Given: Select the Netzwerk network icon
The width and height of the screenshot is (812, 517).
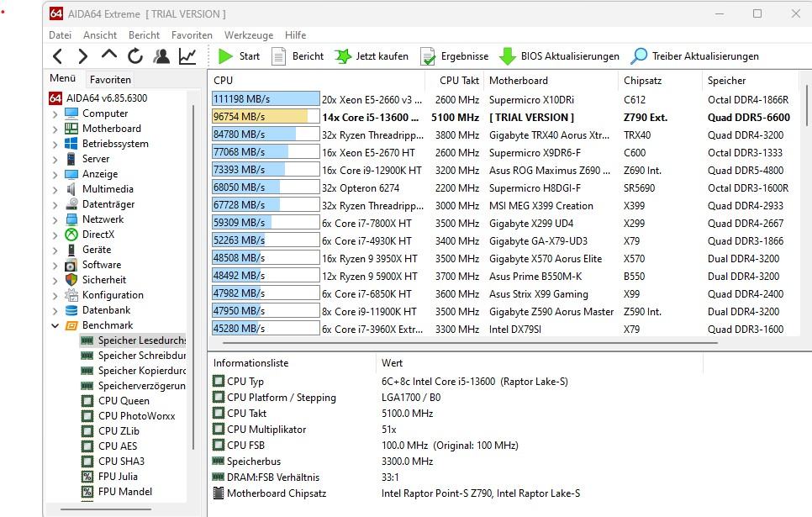Looking at the screenshot, I should 71,219.
